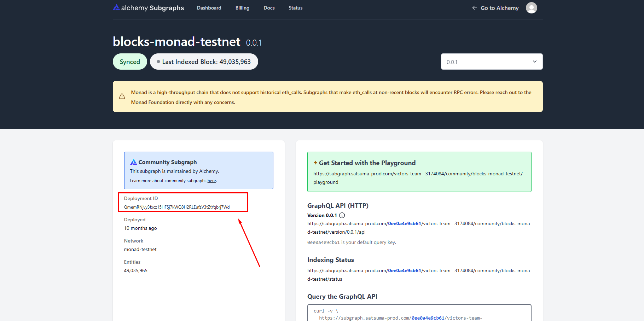Click the Network label
This screenshot has height=321, width=644.
point(134,241)
